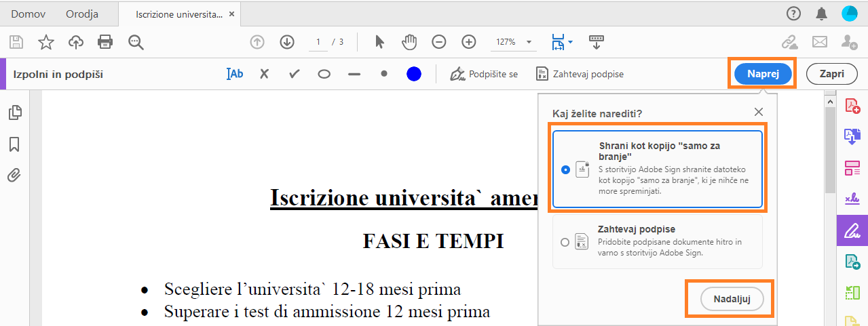Viewport: 868px width, 326px height.
Task: Zoom in with the plus icon
Action: click(x=469, y=42)
